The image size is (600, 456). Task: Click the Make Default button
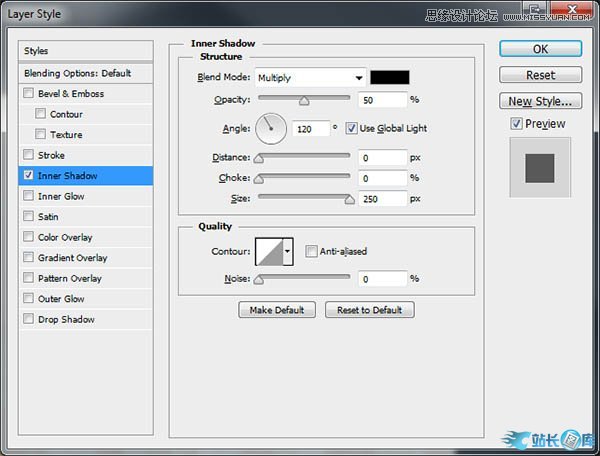click(277, 310)
